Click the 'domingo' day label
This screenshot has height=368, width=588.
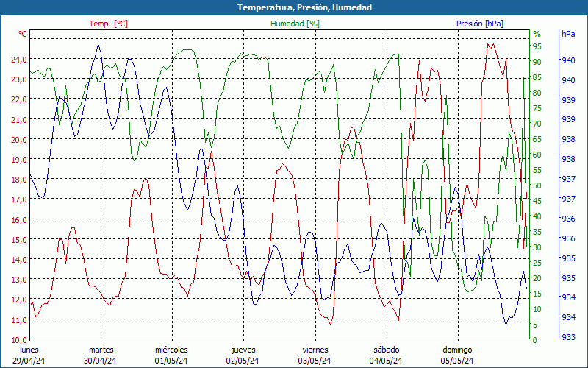tap(457, 350)
